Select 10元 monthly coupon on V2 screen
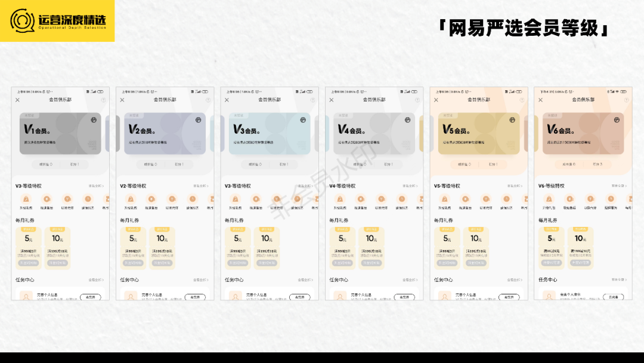Viewport: 644px width, 363px height. tap(162, 248)
